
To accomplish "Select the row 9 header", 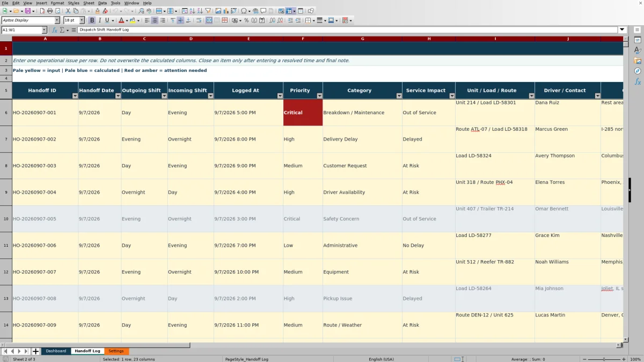I will 6,192.
